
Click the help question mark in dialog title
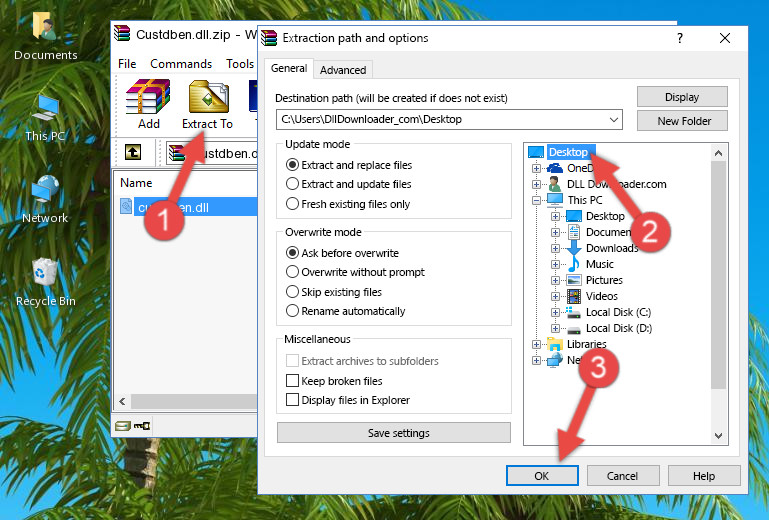[680, 38]
